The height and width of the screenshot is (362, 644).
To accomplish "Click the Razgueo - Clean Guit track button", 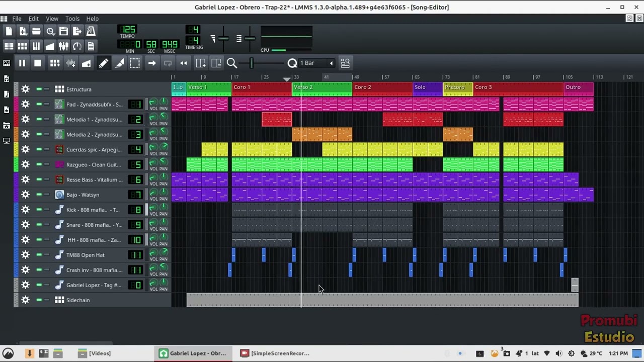I will (89, 164).
